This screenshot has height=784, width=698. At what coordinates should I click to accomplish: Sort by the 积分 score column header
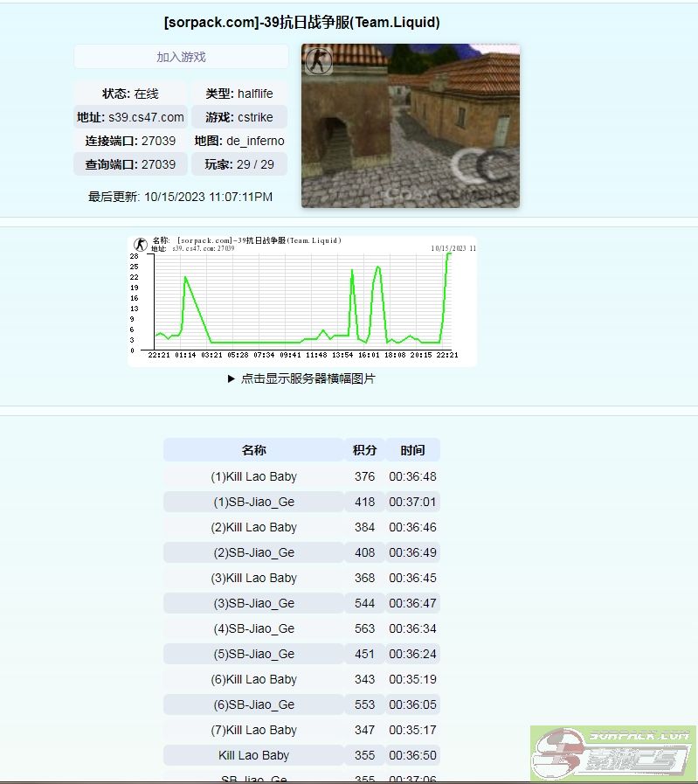tap(364, 450)
